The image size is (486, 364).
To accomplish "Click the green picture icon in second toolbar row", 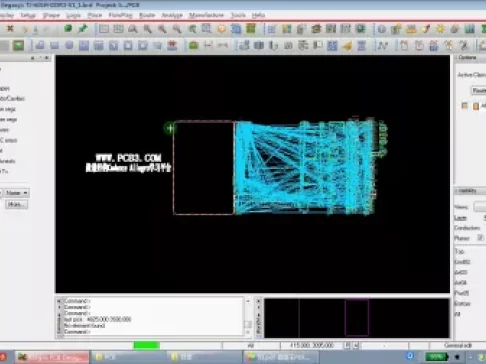I will (18, 45).
